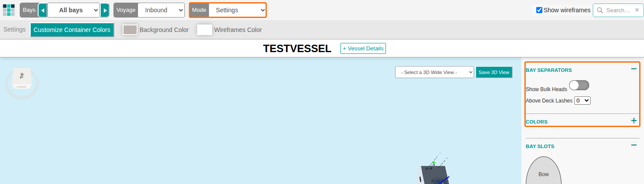Viewport: 644px width, 184px height.
Task: Open the Mode Settings dropdown
Action: 237,10
